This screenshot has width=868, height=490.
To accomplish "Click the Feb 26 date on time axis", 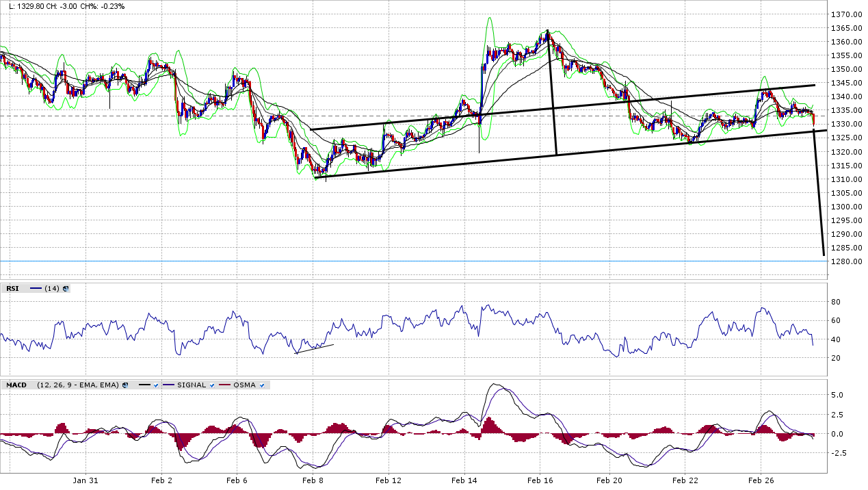I will [760, 480].
